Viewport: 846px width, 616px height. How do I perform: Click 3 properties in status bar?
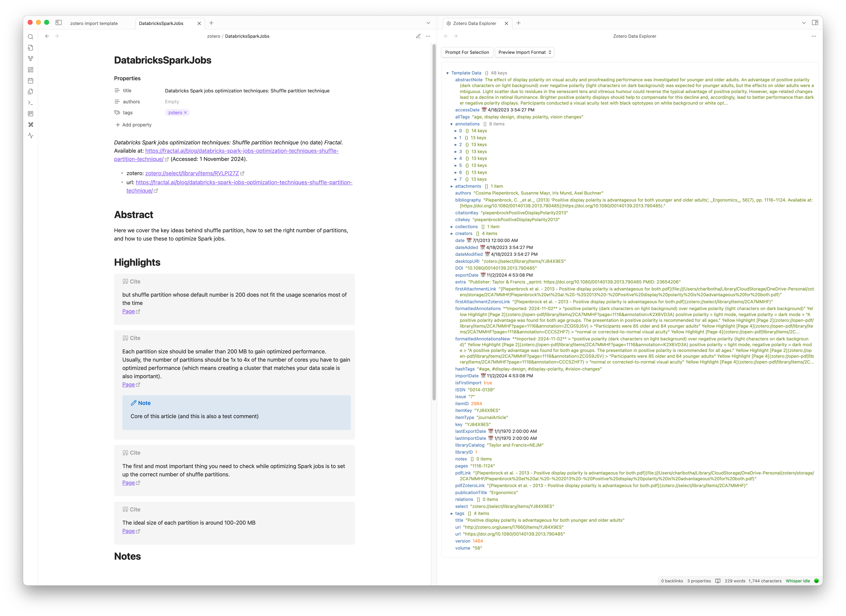point(699,581)
